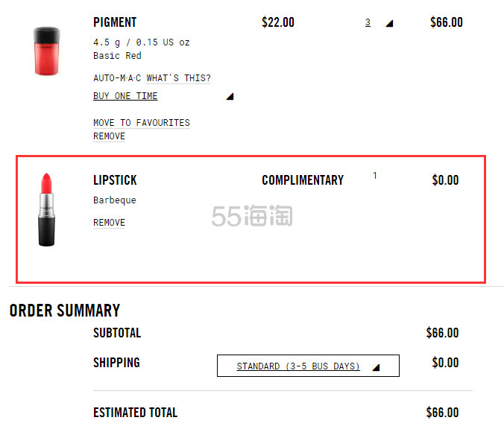The height and width of the screenshot is (432, 504).
Task: Click MOVE TO FAVOURITES for the pigment
Action: click(142, 123)
